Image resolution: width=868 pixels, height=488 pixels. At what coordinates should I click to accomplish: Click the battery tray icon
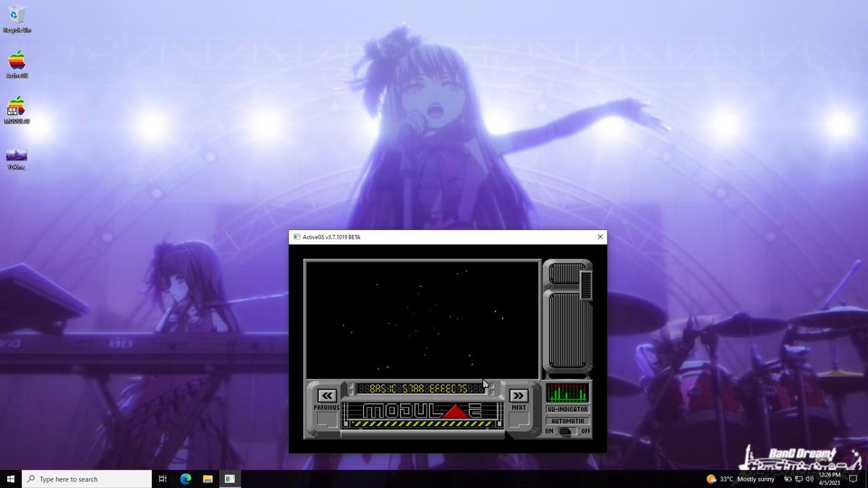(787, 479)
